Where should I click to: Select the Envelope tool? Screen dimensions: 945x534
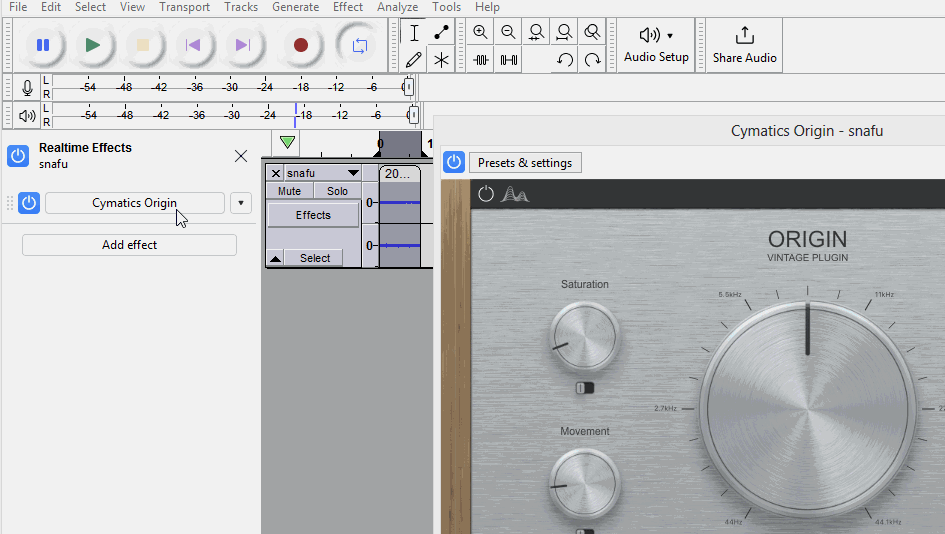(x=441, y=33)
